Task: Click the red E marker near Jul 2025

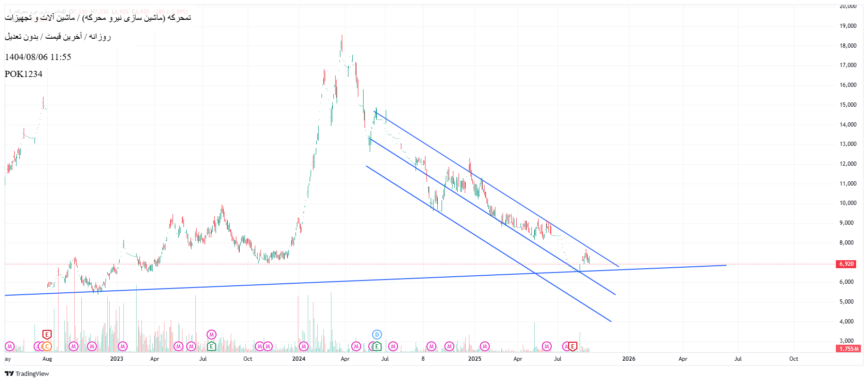Action: coord(573,347)
